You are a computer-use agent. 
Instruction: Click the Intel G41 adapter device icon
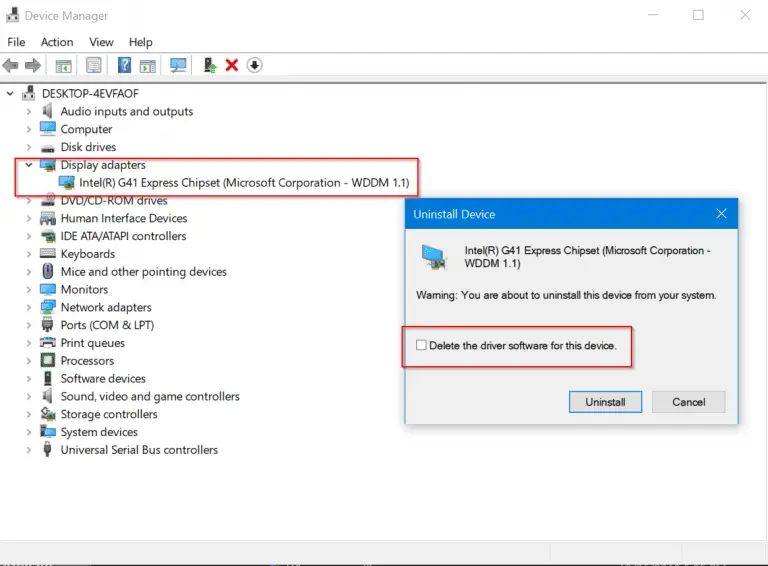pos(67,183)
